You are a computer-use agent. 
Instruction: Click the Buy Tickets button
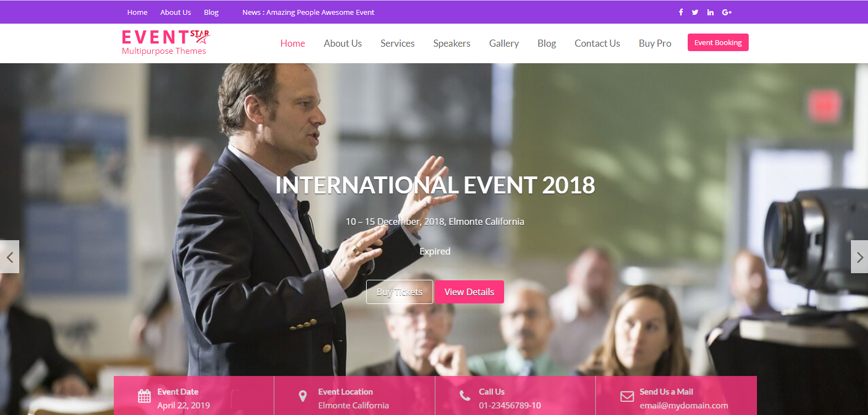(x=400, y=292)
